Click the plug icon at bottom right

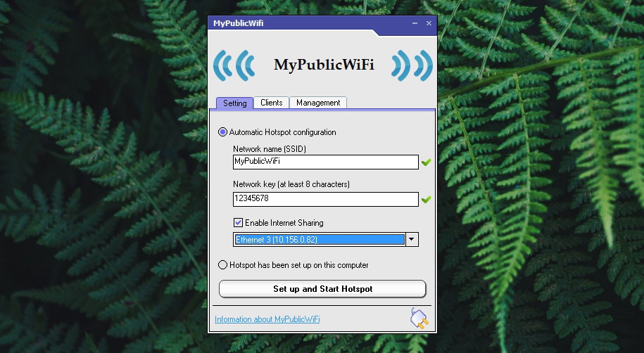tap(419, 318)
